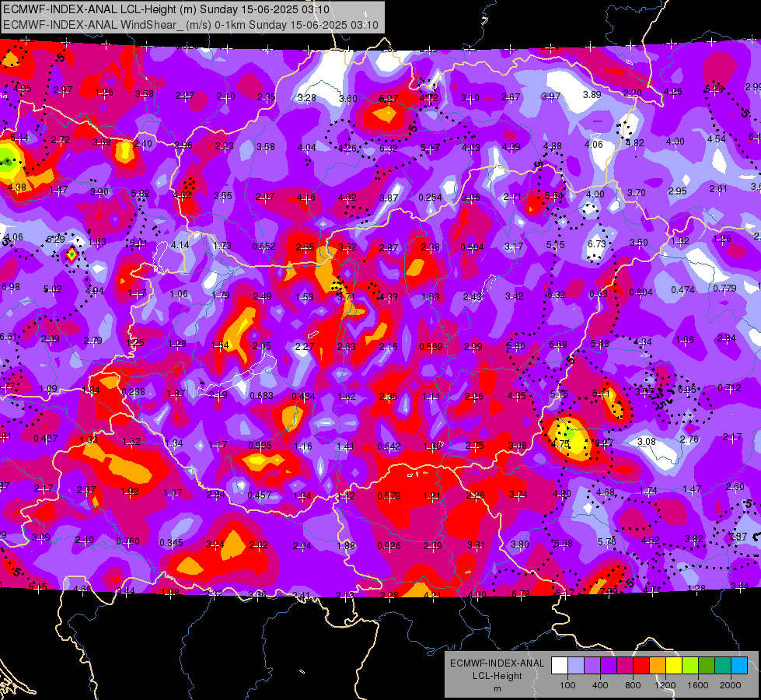
Task: Click the wind shear value 3.24
Action: [215, 544]
